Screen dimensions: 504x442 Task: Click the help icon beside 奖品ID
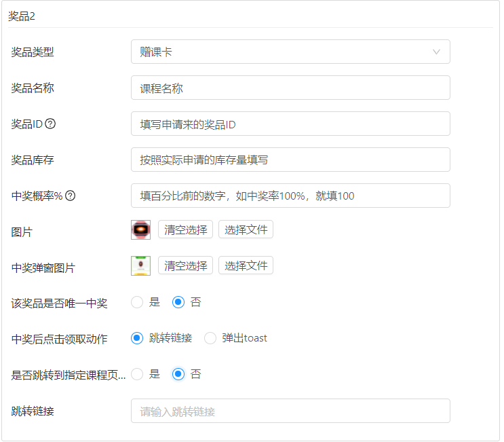point(50,124)
